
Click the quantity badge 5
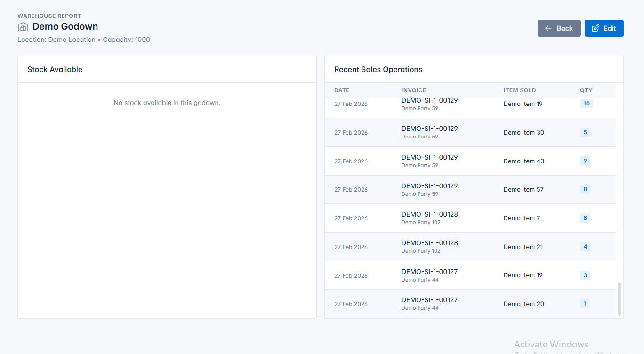coord(585,132)
